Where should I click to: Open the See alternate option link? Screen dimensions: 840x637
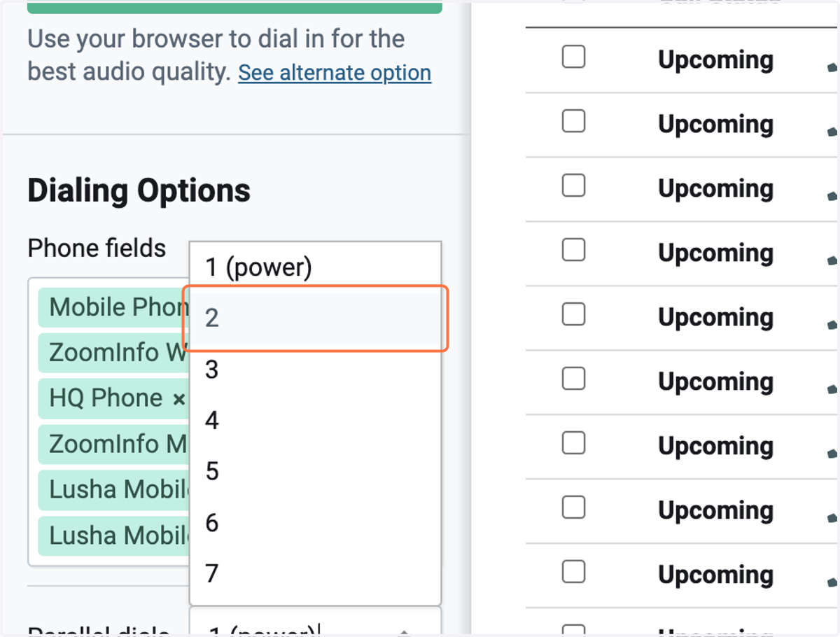pos(335,73)
